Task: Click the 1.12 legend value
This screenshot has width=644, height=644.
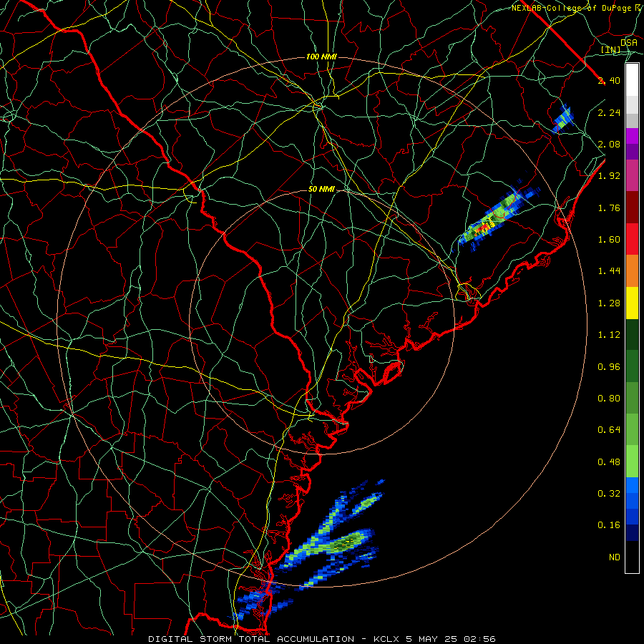Action: click(609, 335)
